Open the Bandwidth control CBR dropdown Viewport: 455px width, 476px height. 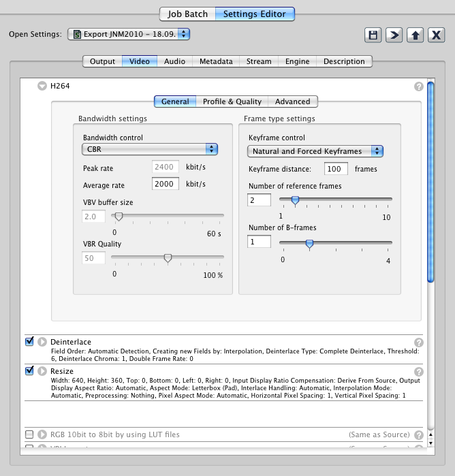pyautogui.click(x=150, y=149)
